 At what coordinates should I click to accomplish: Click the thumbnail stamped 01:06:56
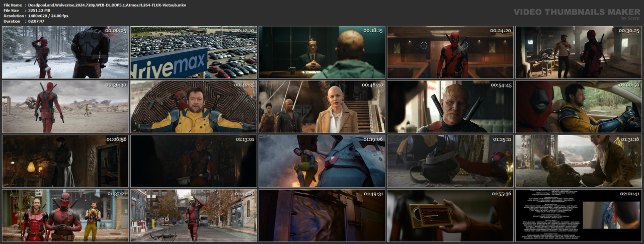pos(65,161)
